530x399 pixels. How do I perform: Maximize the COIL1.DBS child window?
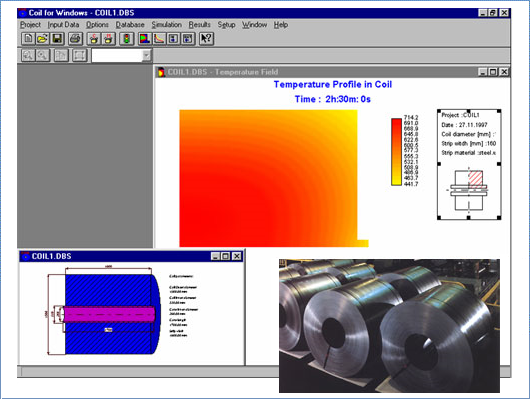click(225, 256)
